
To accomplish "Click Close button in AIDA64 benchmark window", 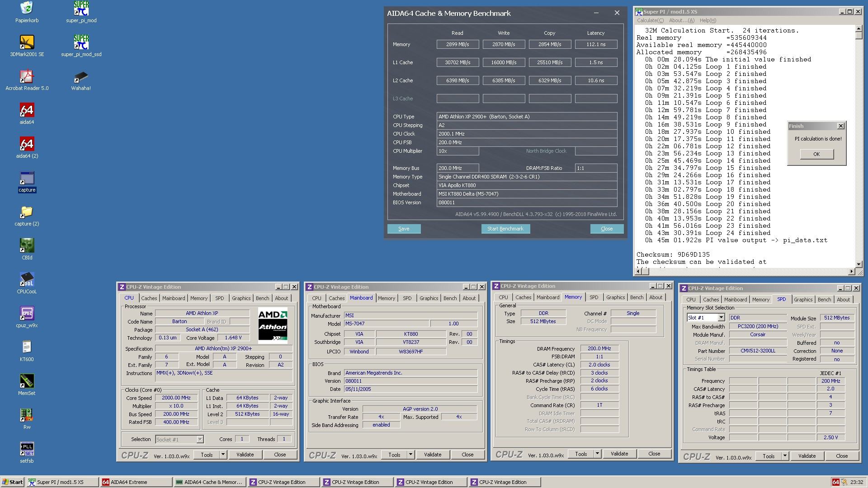I will click(607, 229).
